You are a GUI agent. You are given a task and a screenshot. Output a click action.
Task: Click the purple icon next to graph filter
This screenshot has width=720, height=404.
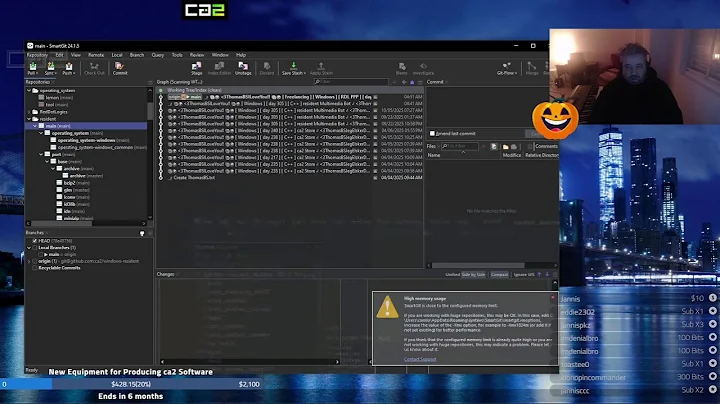tap(412, 82)
